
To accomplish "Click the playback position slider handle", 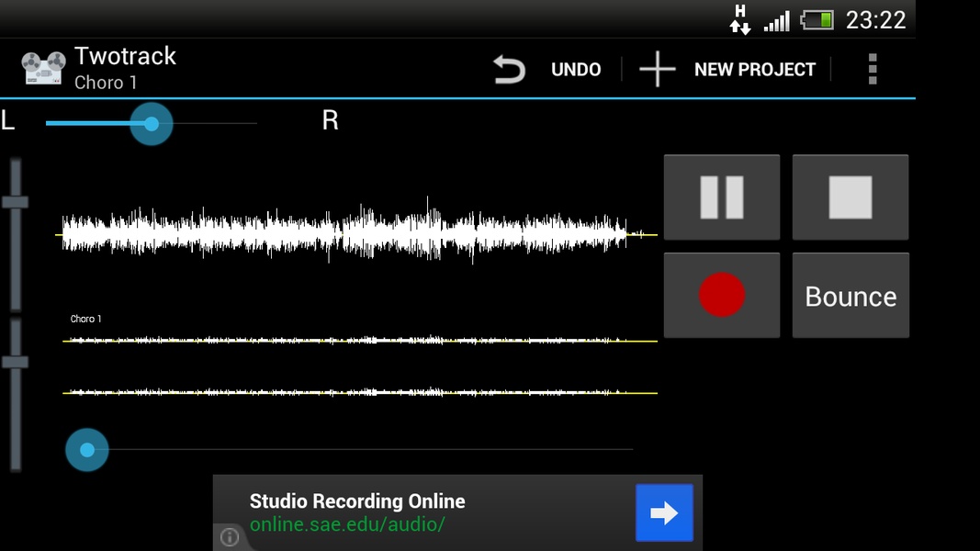I will click(x=87, y=450).
